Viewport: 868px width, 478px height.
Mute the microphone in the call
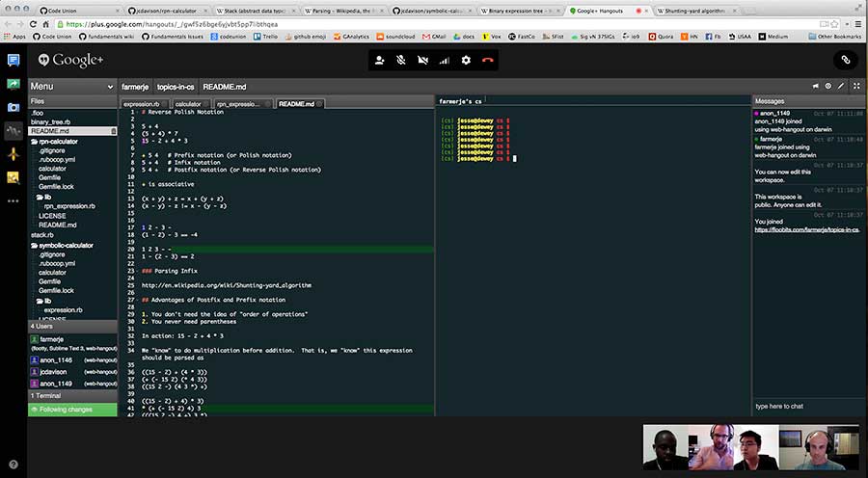click(400, 60)
